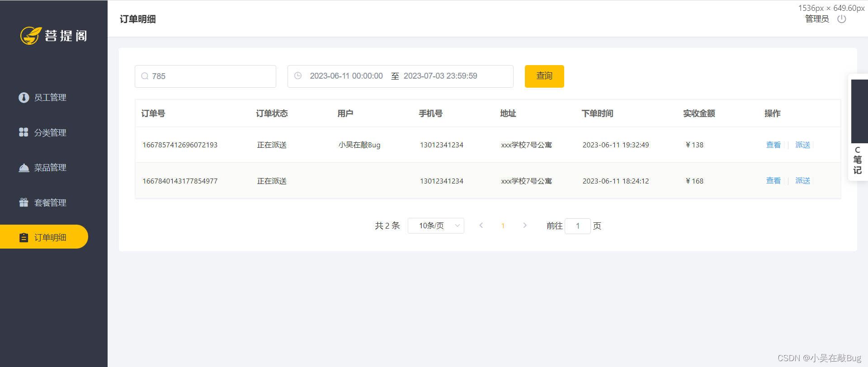Open 菜品管理 menu item

point(50,168)
